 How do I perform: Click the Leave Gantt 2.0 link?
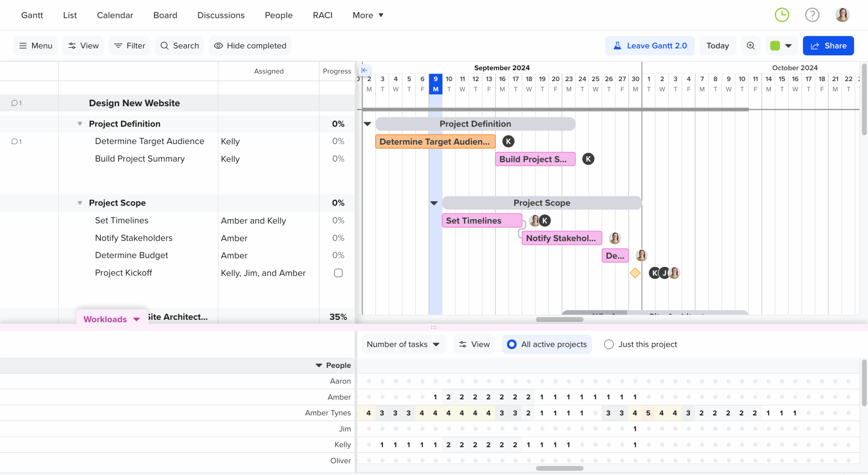(x=650, y=45)
